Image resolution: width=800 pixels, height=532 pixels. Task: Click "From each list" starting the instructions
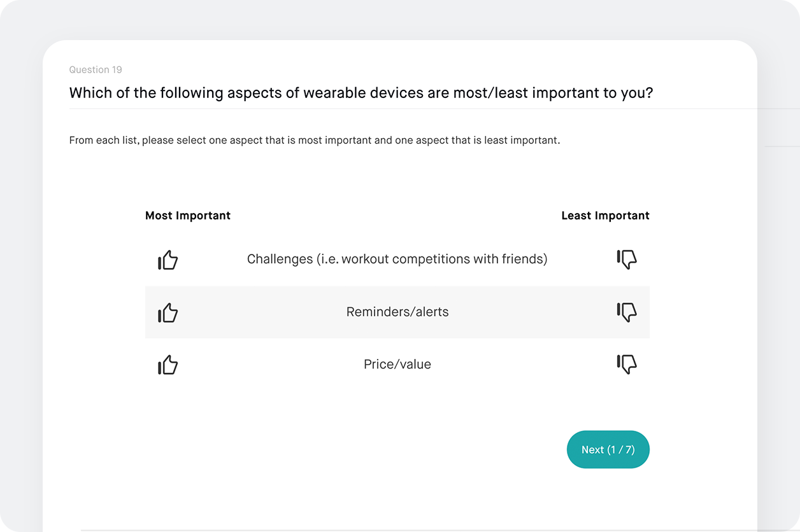(x=103, y=140)
